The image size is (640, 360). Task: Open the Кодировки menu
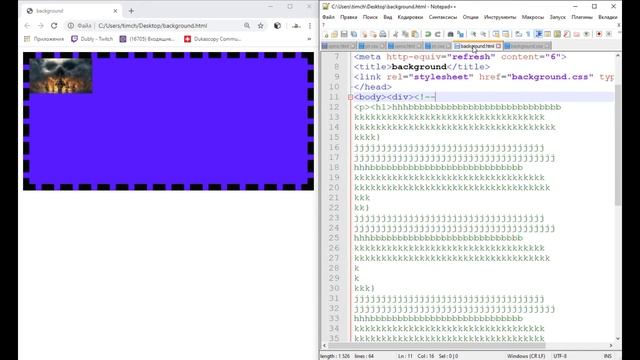pyautogui.click(x=410, y=17)
